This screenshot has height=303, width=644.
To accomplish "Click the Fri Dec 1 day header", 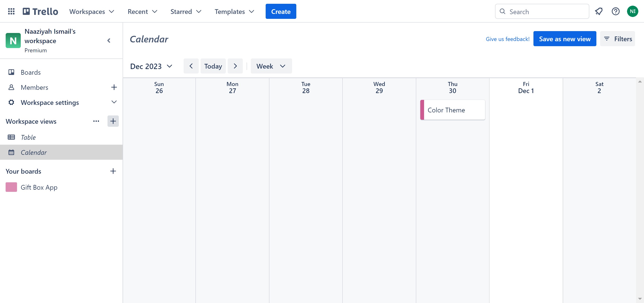I will pos(526,87).
